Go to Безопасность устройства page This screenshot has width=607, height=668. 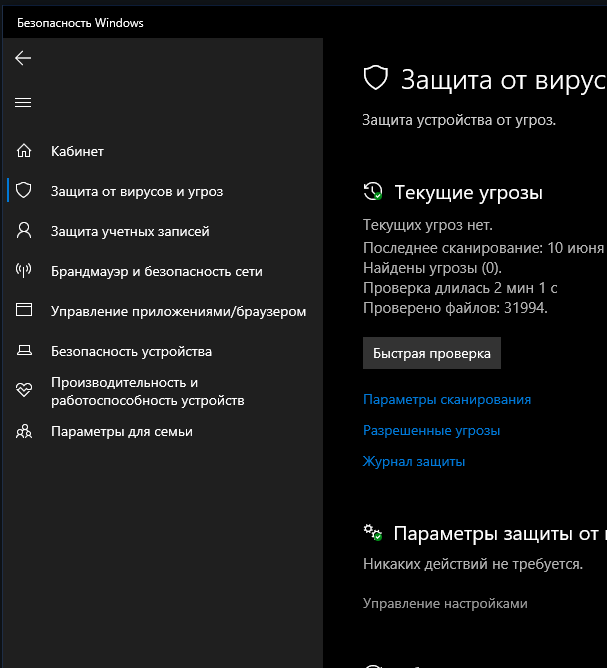(x=131, y=351)
